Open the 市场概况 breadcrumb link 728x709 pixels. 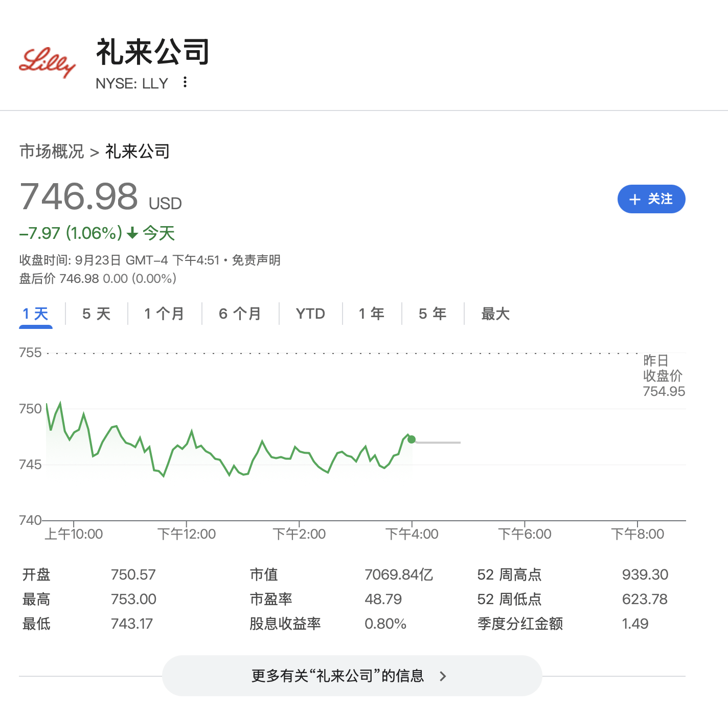tap(52, 151)
